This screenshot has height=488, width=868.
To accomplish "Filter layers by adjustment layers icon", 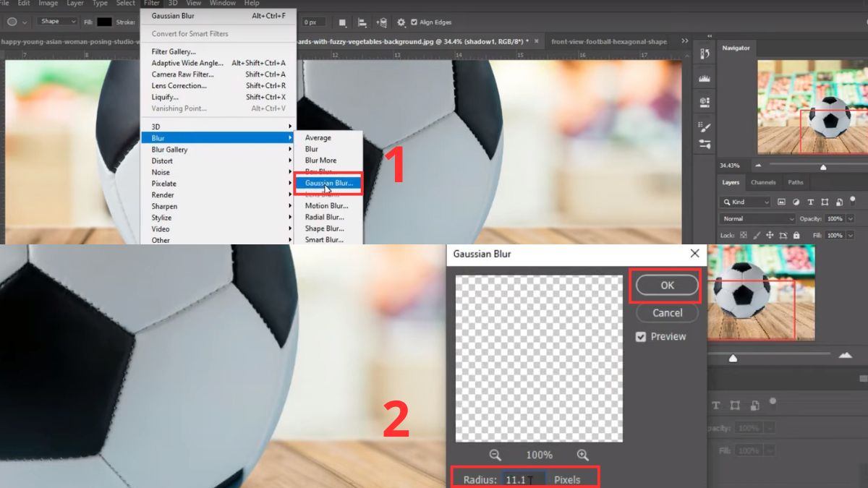I will pyautogui.click(x=796, y=202).
